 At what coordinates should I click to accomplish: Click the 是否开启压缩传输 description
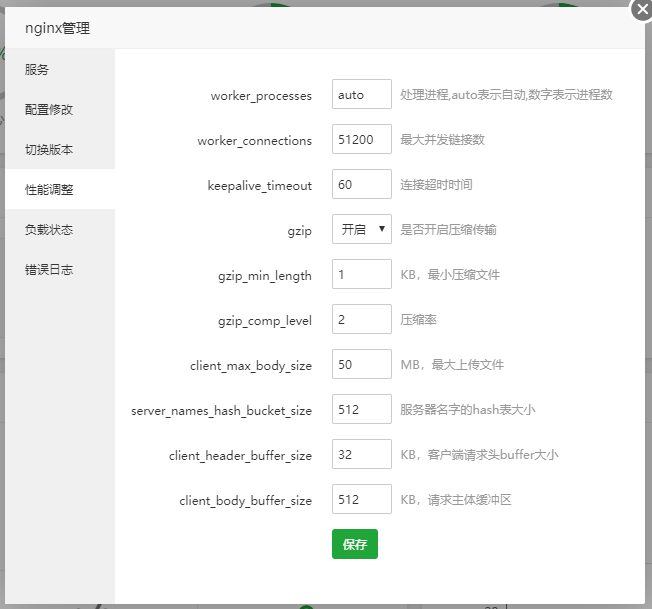pos(448,229)
